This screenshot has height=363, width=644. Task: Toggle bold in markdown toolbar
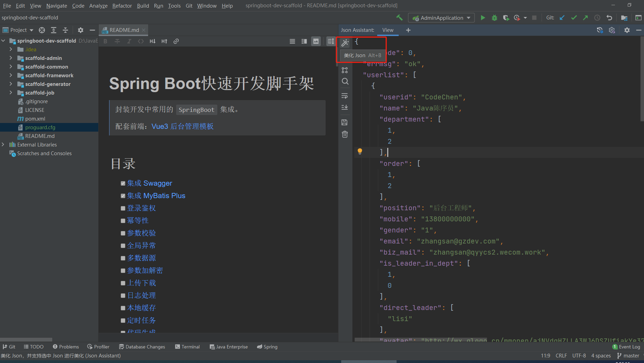click(x=106, y=41)
